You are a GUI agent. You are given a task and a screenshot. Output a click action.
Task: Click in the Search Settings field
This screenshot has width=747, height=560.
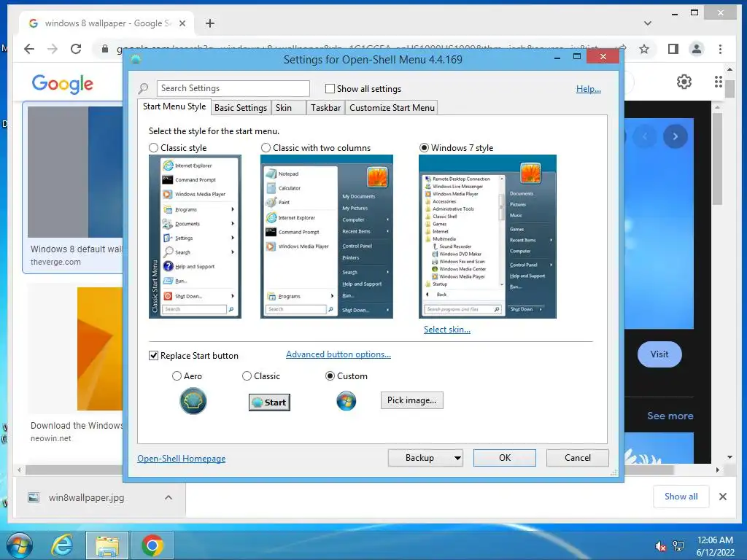click(233, 88)
